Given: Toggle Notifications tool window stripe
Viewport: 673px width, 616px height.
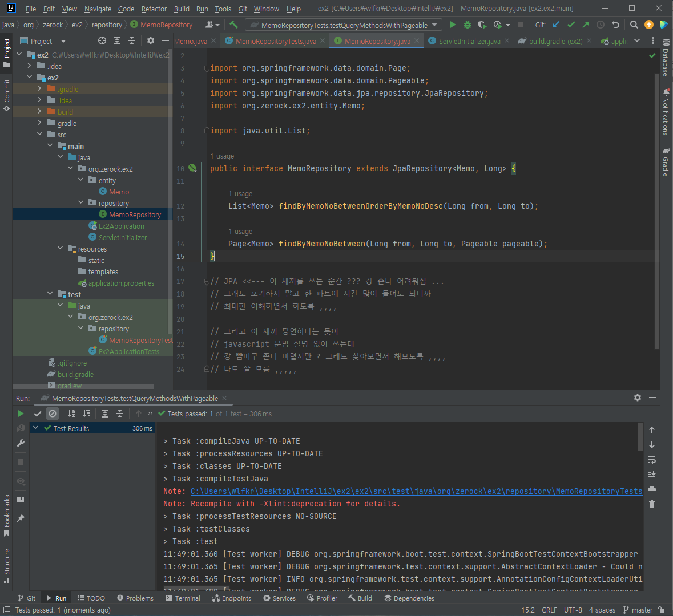Looking at the screenshot, I should tap(666, 112).
